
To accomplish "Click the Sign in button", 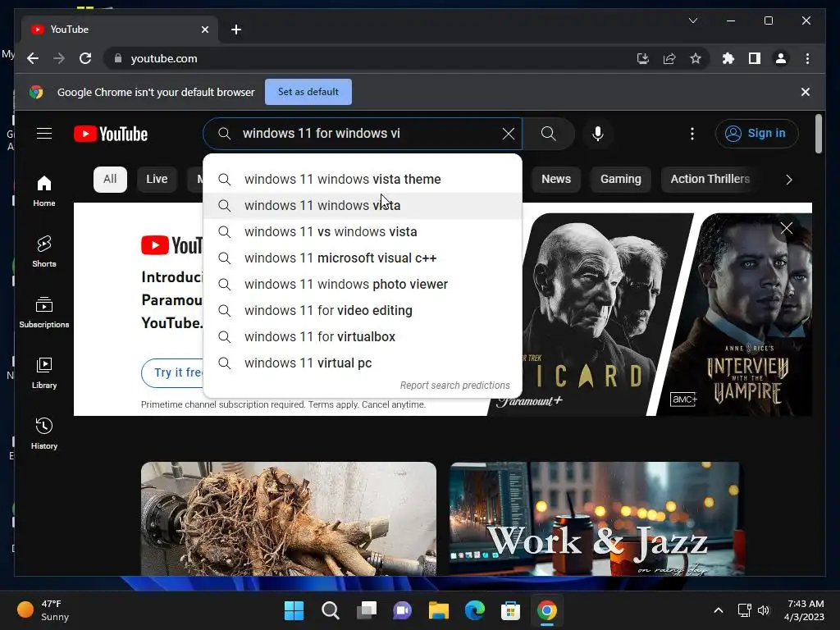I will 756,134.
